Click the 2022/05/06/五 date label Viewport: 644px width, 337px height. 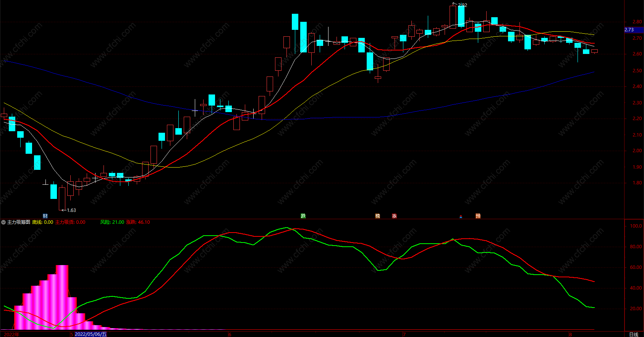click(91, 334)
